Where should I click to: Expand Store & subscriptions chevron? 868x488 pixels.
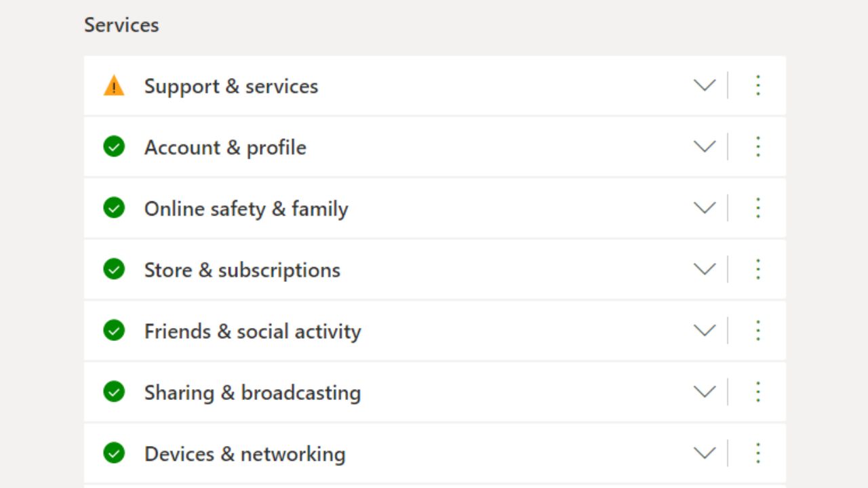click(705, 269)
